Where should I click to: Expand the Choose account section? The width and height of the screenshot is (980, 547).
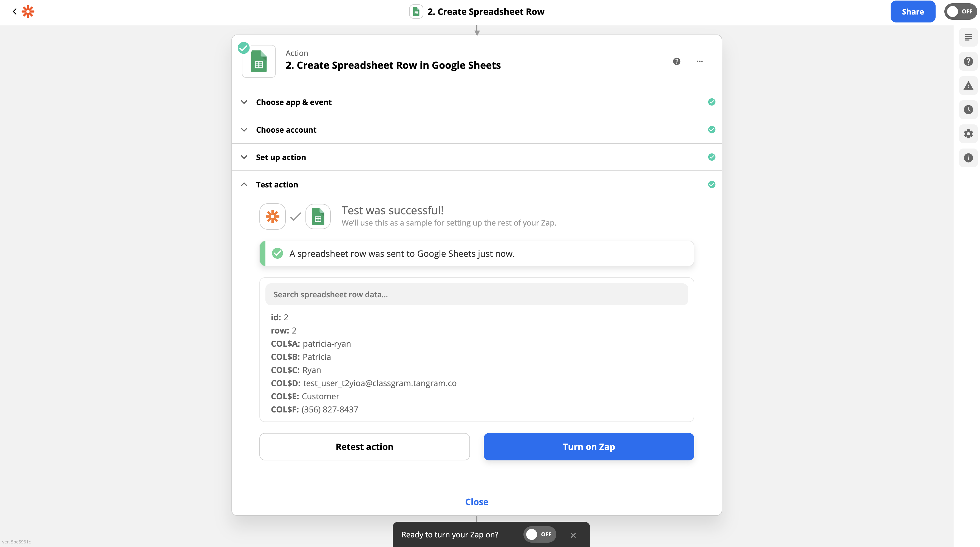point(476,130)
